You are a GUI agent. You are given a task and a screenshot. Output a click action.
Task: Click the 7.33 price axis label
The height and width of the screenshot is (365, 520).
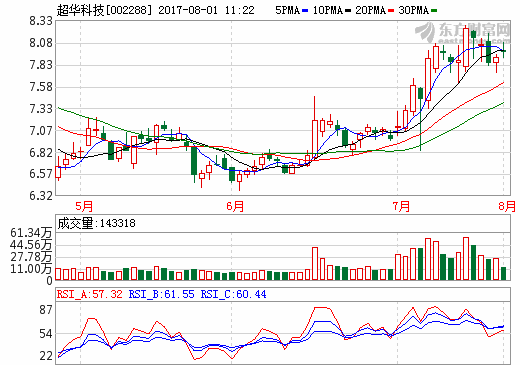coord(41,109)
